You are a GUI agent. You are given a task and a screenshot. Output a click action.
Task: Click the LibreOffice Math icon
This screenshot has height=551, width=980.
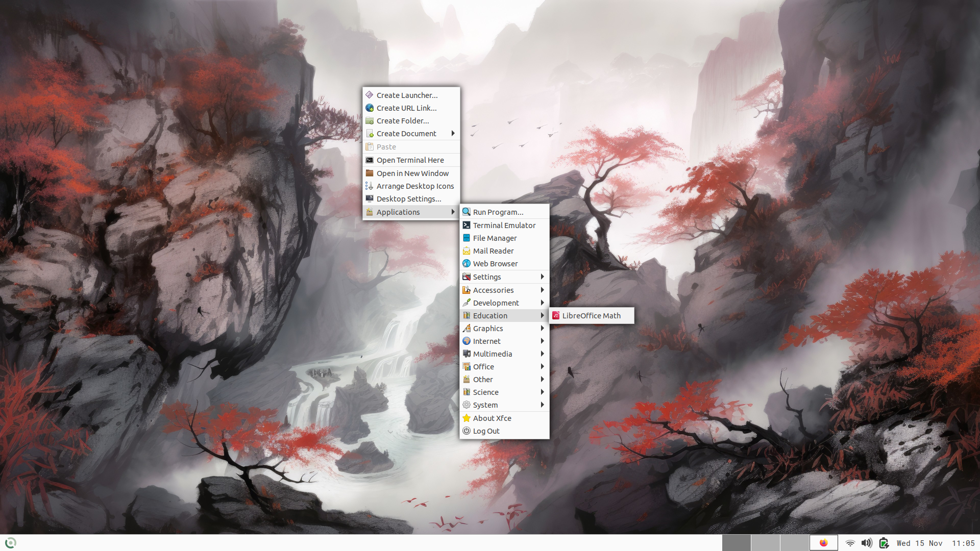[x=556, y=316]
